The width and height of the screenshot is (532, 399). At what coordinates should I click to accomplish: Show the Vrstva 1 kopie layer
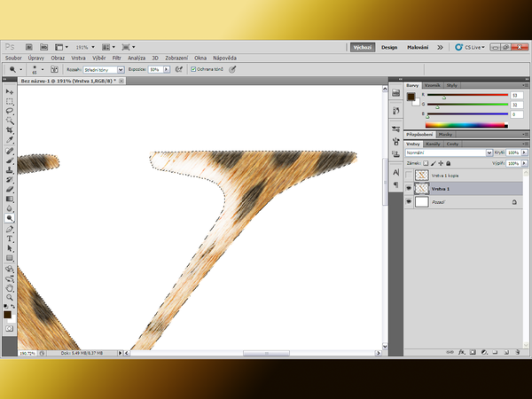409,176
